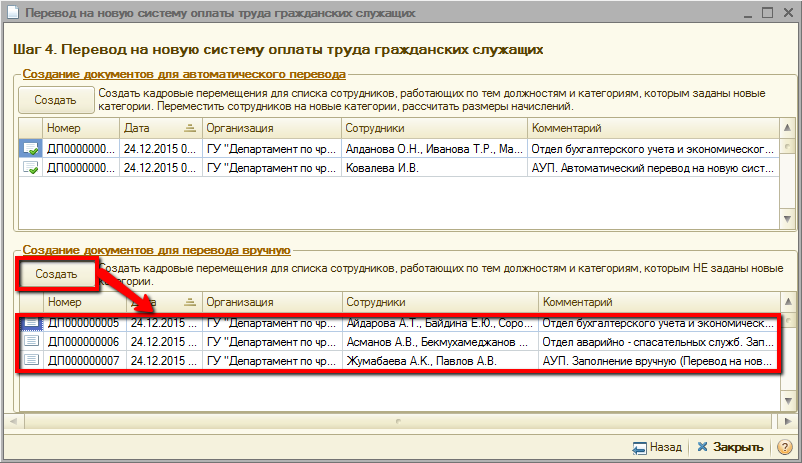This screenshot has width=802, height=463.
Task: Toggle sort indicator on lower Дата column
Action: 190,302
